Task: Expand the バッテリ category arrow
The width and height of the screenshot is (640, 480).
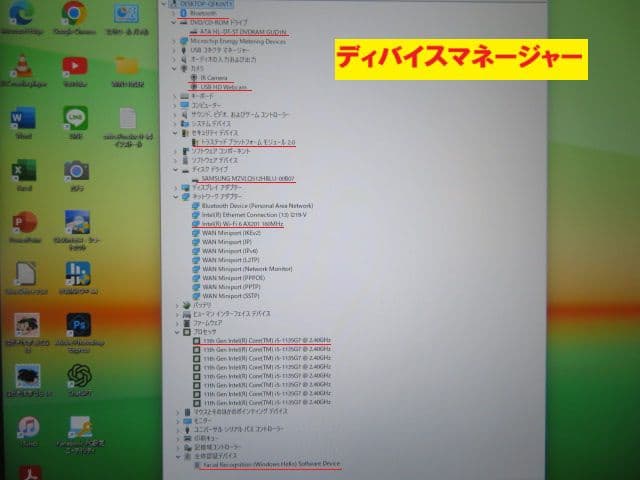Action: tap(177, 305)
